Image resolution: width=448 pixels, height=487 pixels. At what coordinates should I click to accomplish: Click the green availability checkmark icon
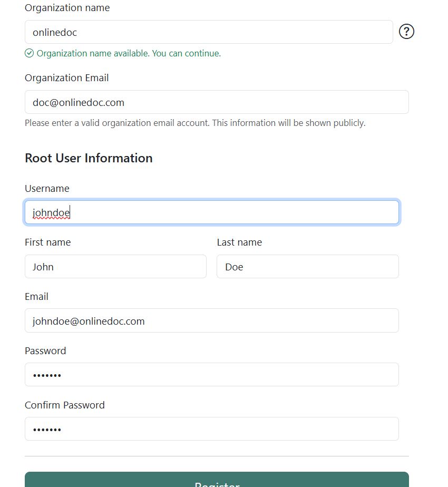30,53
